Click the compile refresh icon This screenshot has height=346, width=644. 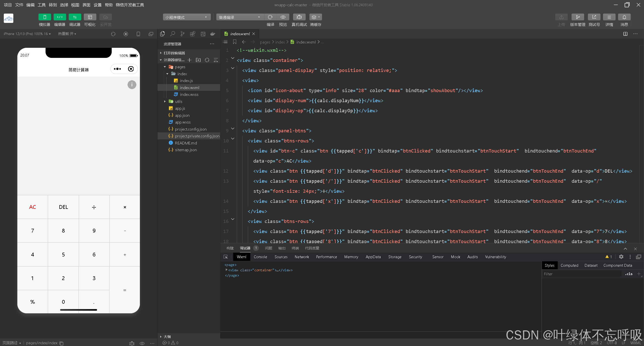pyautogui.click(x=270, y=17)
